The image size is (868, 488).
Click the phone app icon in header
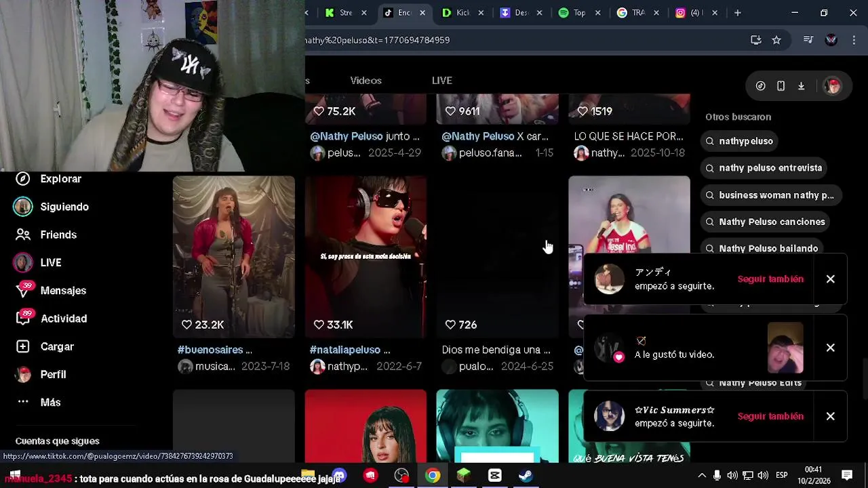click(781, 86)
